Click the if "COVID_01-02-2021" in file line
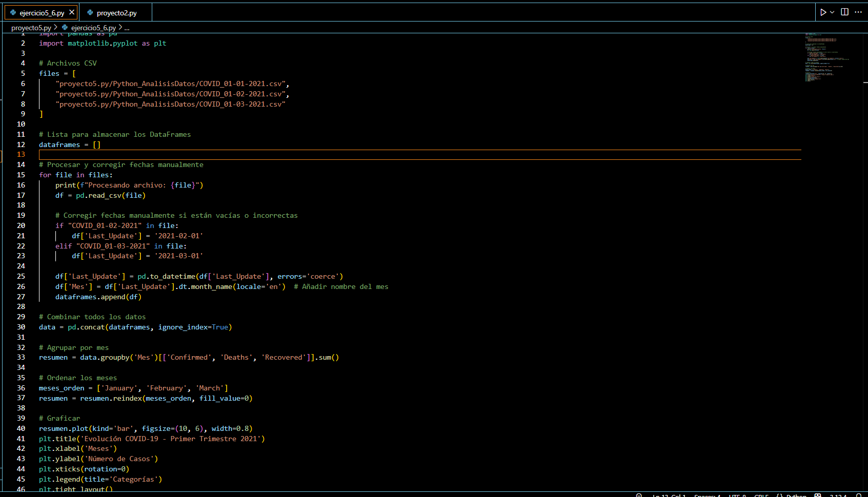Viewport: 868px width, 497px height. [117, 225]
